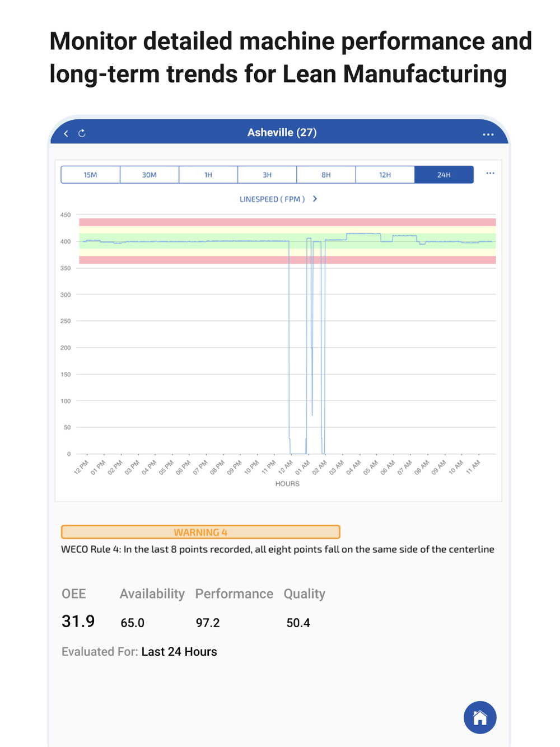Viewport: 560px width, 747px height.
Task: Choose the 8H time range
Action: (326, 175)
